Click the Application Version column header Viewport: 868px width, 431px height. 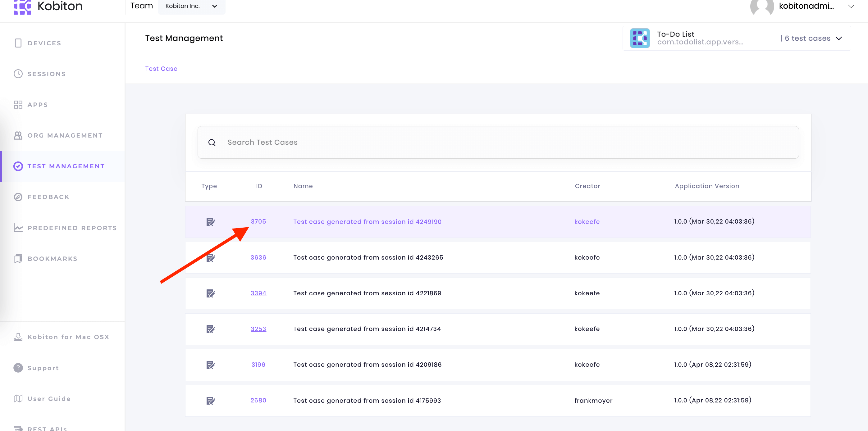click(x=707, y=186)
